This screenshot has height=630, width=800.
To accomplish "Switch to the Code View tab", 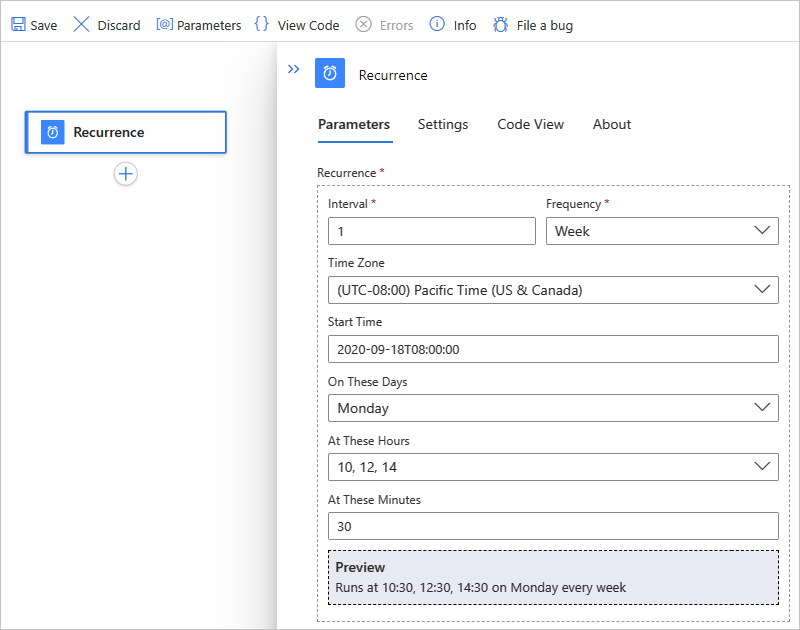I will pos(530,124).
